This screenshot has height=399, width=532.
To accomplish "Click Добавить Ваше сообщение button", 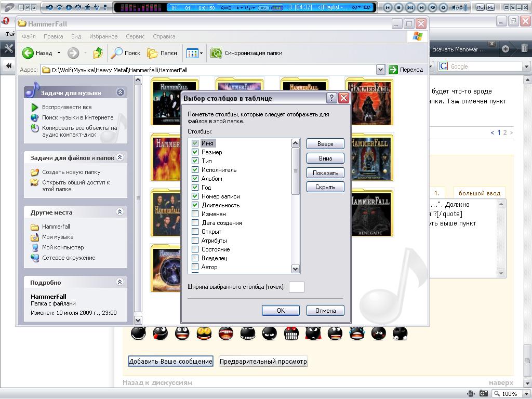I will point(170,362).
